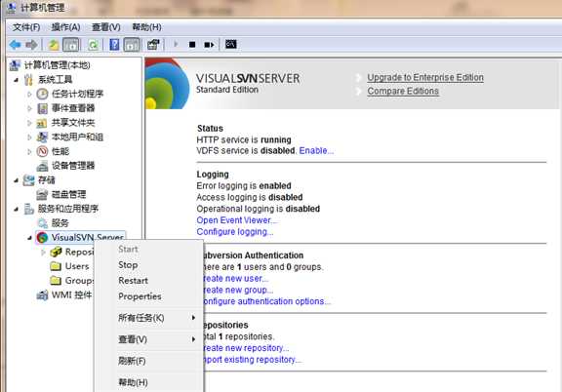
Task: Click the 设备管理器 icon
Action: coord(42,166)
